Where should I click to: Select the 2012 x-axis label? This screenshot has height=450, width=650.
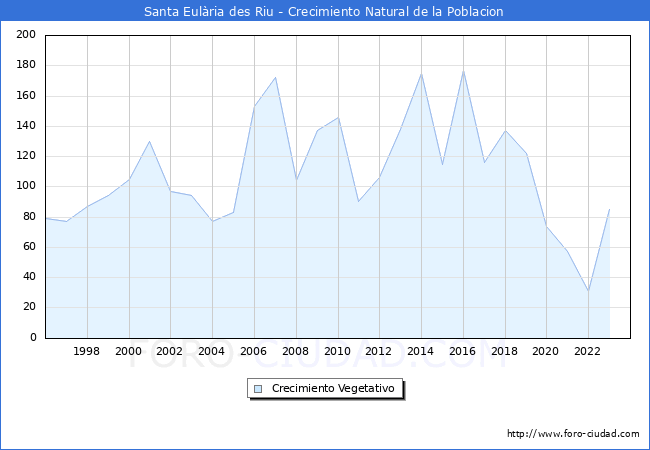379,351
